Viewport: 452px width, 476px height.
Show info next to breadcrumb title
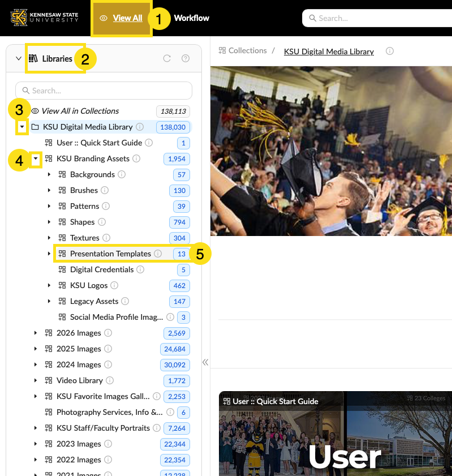pyautogui.click(x=390, y=51)
